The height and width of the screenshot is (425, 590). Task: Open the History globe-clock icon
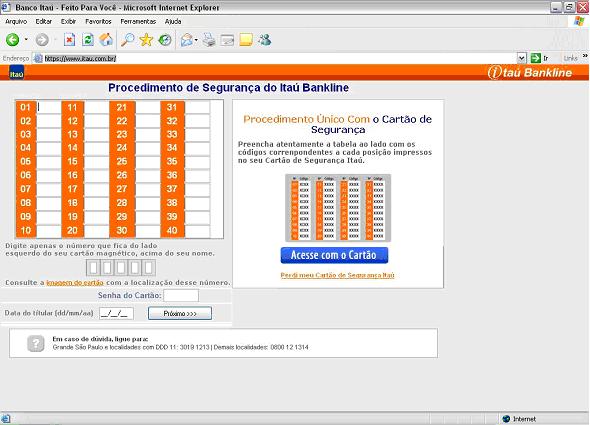[165, 40]
